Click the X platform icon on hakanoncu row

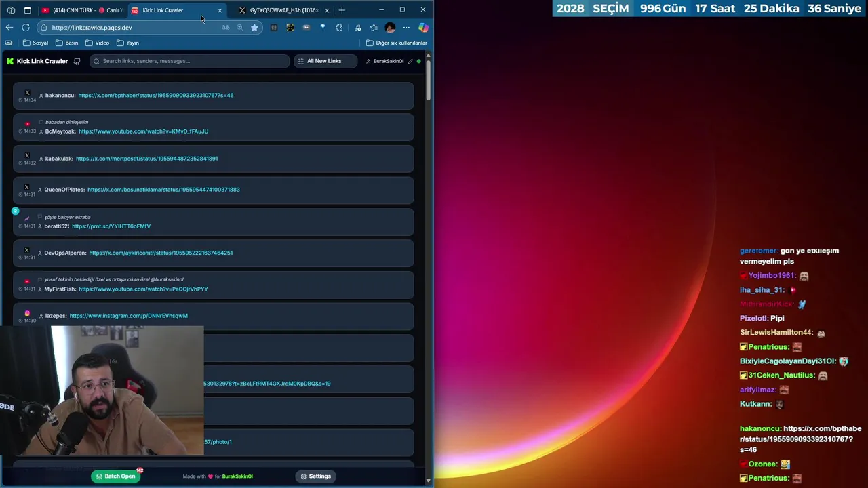(x=27, y=92)
